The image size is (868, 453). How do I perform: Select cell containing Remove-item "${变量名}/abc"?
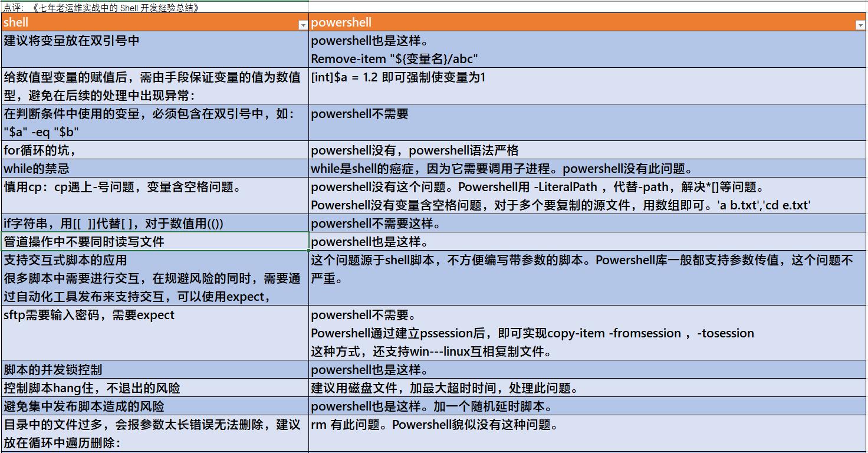(588, 50)
